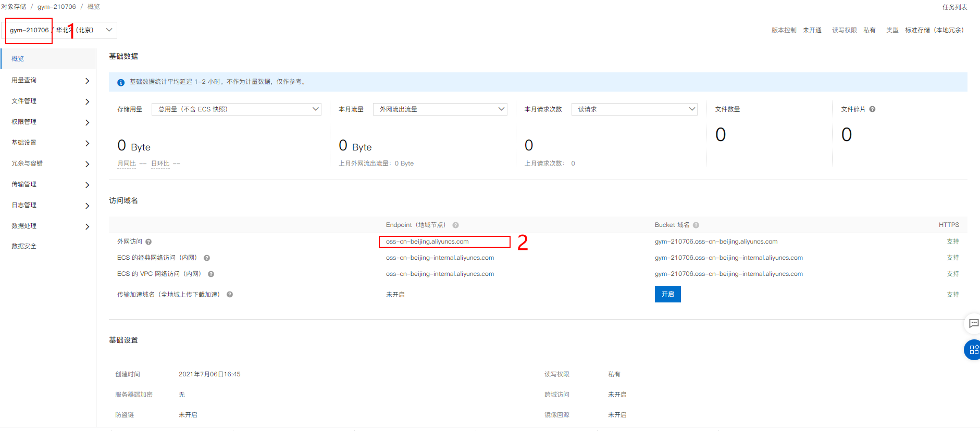Click the endpoint oss-cn-beijing.aliyuncs.com
Viewport: 980px width, 431px height.
pyautogui.click(x=427, y=242)
